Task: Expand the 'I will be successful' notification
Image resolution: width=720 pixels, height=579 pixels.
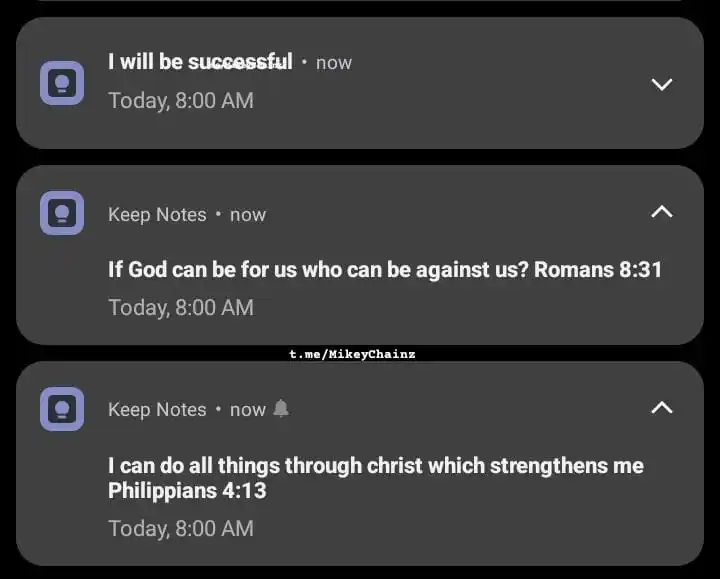Action: tap(662, 84)
